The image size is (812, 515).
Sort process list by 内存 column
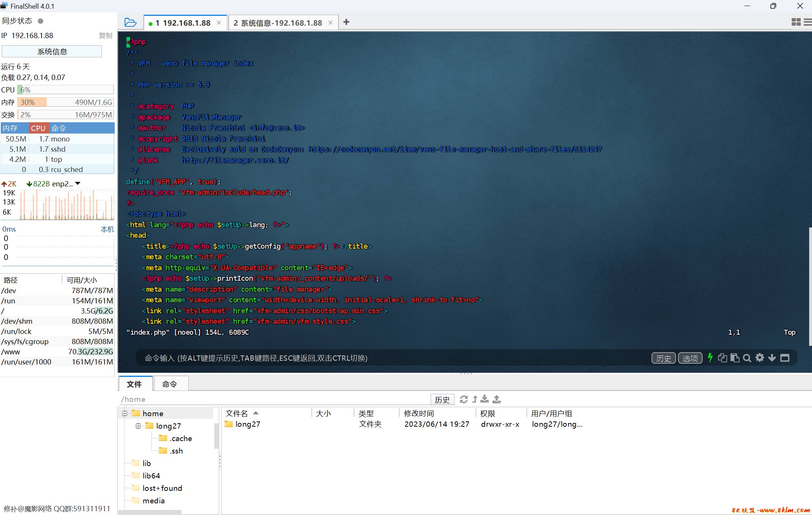pos(15,128)
